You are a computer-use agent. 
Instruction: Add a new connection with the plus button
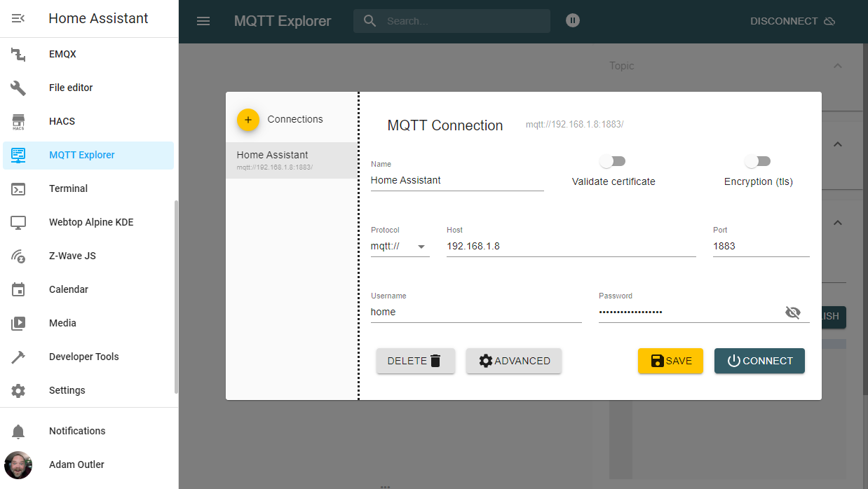point(248,120)
